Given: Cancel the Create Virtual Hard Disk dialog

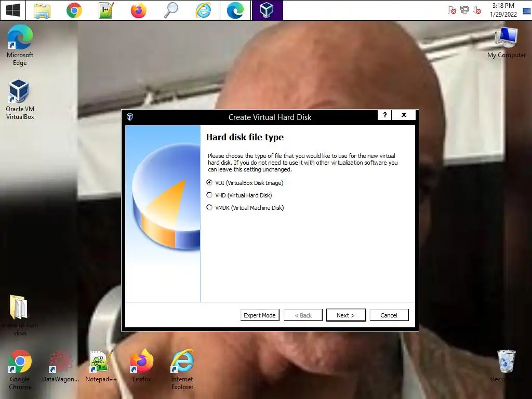Looking at the screenshot, I should coord(389,315).
